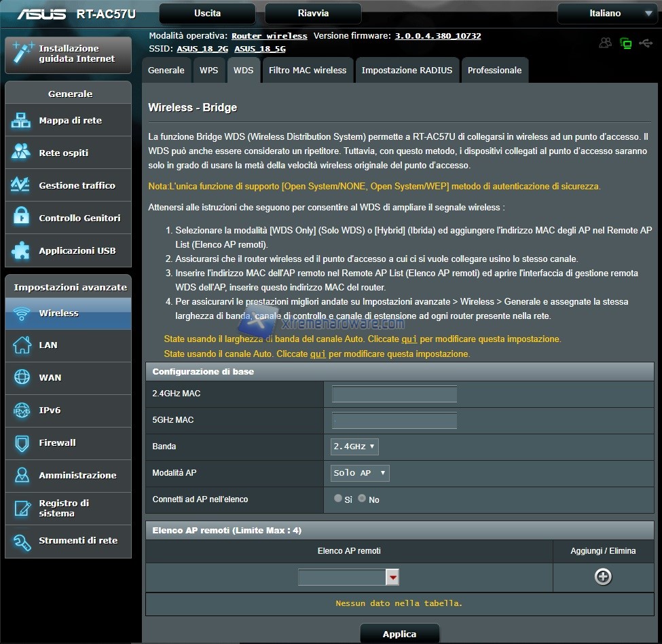
Task: Click the Mappa di rete sidebar icon
Action: coord(21,121)
